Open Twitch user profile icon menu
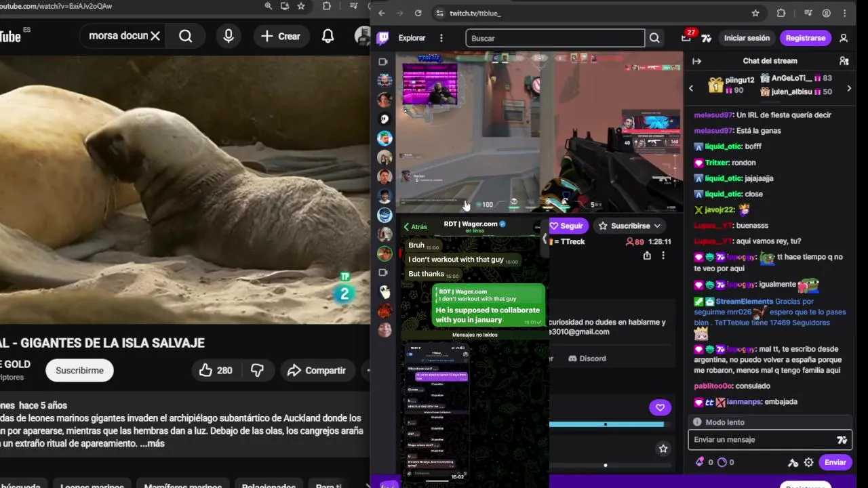Screen dimensions: 868x488 tap(844, 38)
